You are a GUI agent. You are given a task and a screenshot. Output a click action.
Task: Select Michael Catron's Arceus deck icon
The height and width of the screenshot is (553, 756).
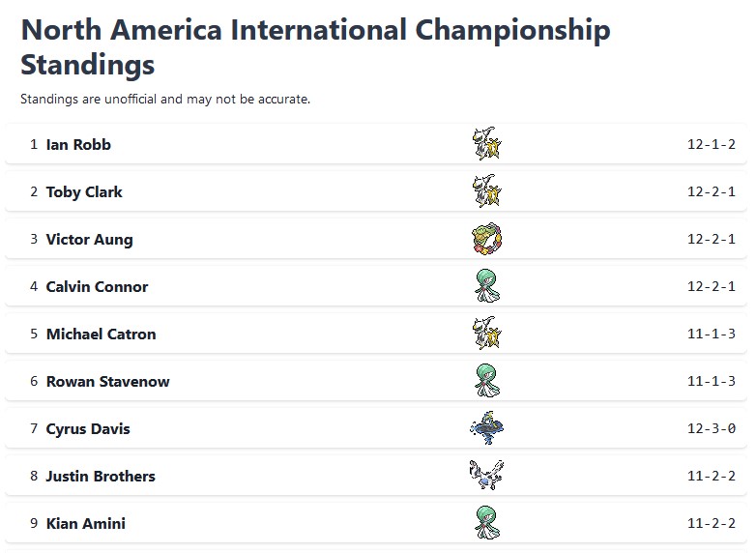(x=487, y=333)
